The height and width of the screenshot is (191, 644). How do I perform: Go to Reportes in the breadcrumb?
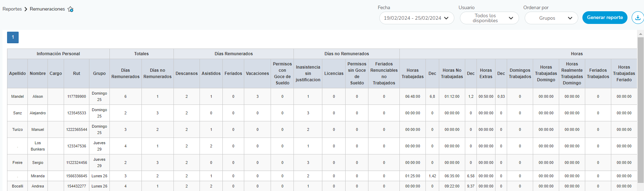(x=12, y=9)
